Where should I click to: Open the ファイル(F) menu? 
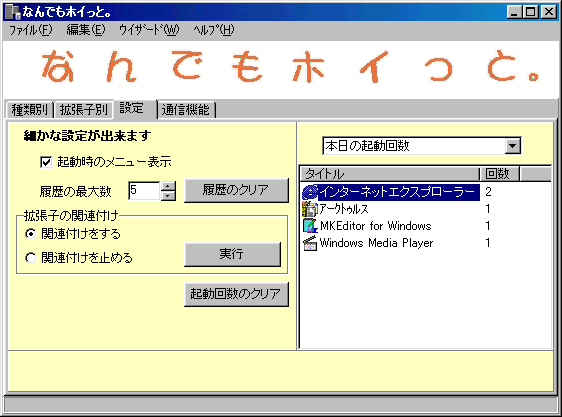pos(30,30)
